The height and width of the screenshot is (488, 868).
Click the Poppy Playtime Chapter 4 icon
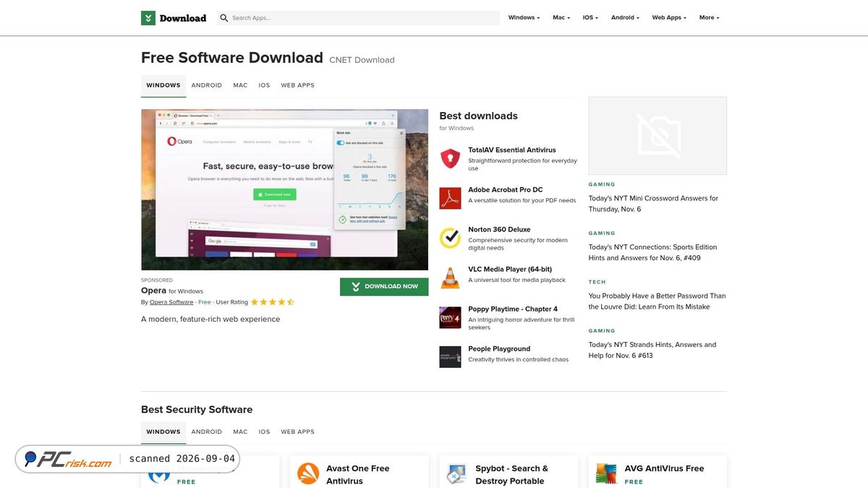point(450,317)
